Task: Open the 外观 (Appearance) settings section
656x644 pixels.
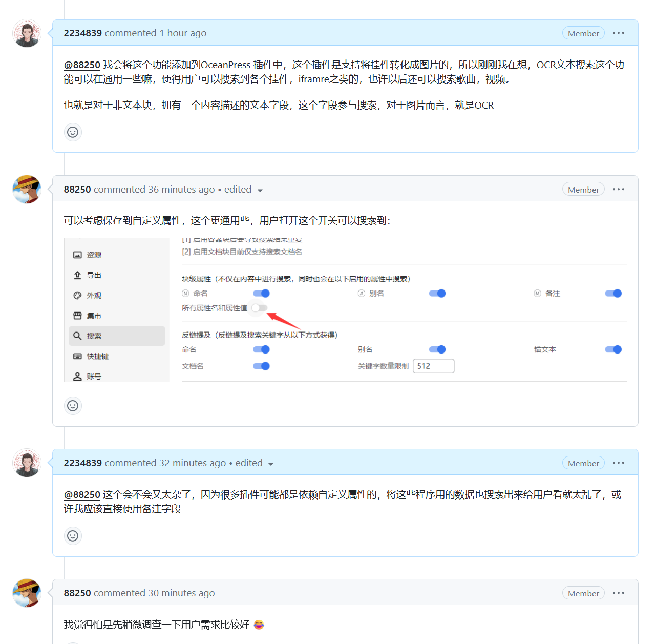Action: [94, 295]
